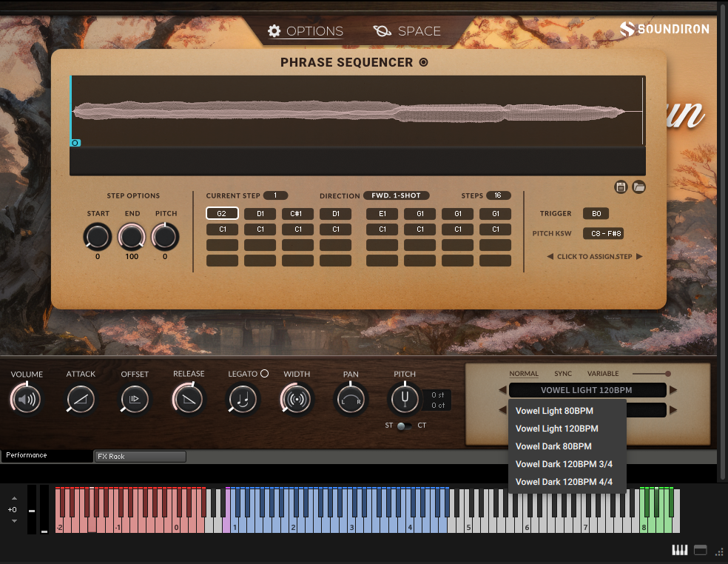This screenshot has height=564, width=728.
Task: Choose Vowel Dark 80BPM from the list
Action: 553,446
